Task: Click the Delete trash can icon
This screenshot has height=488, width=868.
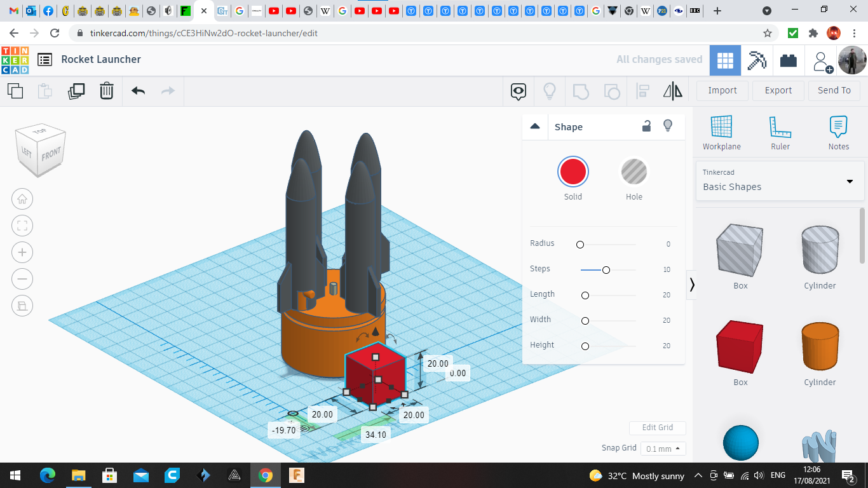Action: pyautogui.click(x=106, y=91)
